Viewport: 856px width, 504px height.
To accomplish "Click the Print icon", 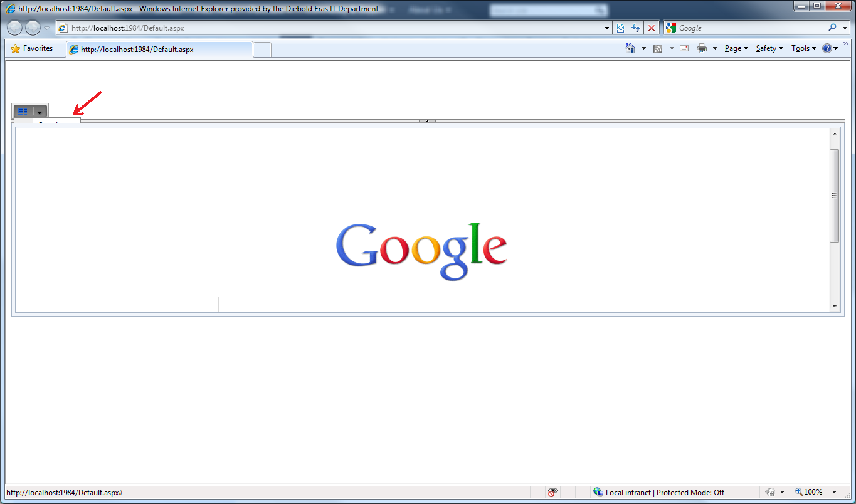I will tap(702, 48).
